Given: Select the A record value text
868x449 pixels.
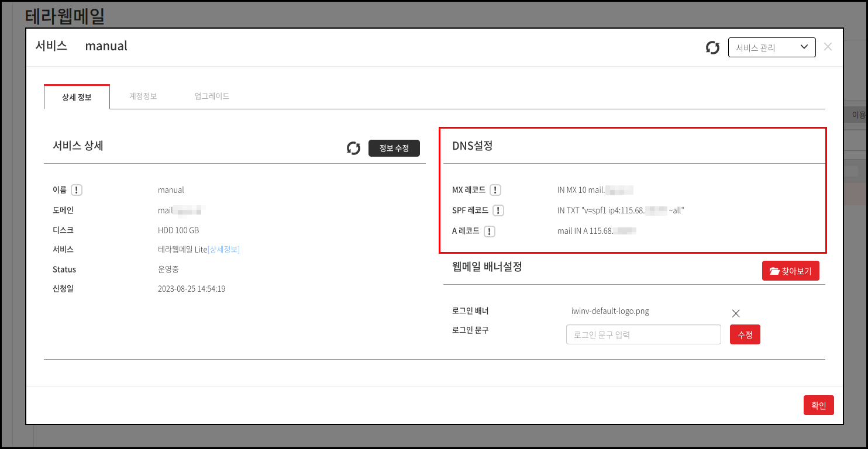Looking at the screenshot, I should [x=597, y=231].
